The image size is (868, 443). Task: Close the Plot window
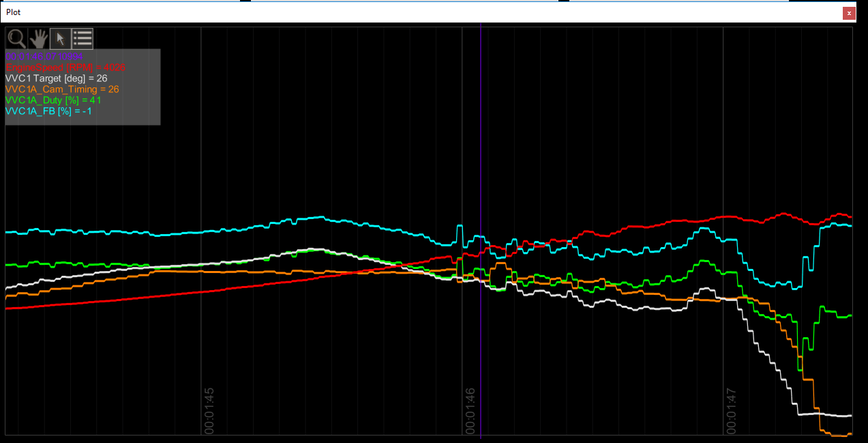click(x=848, y=13)
